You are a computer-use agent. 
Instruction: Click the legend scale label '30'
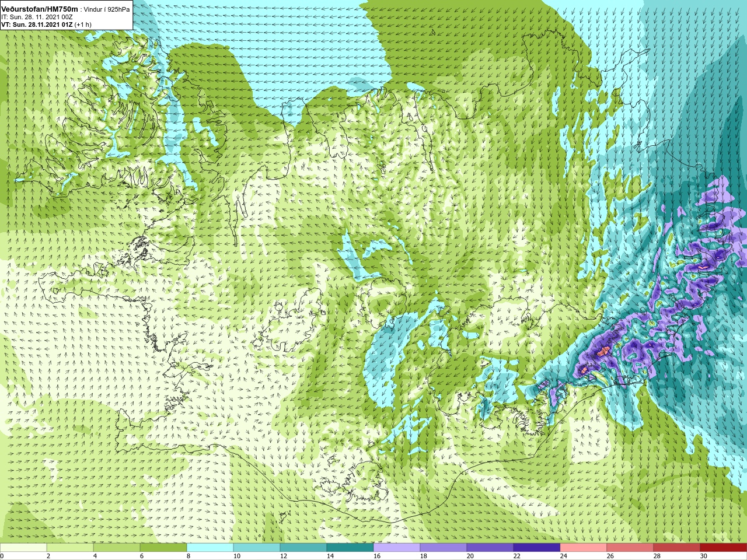(x=705, y=556)
